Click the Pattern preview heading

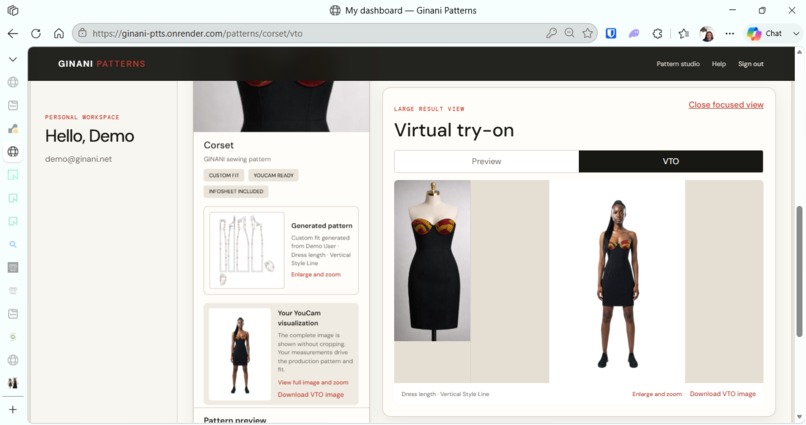(x=235, y=420)
